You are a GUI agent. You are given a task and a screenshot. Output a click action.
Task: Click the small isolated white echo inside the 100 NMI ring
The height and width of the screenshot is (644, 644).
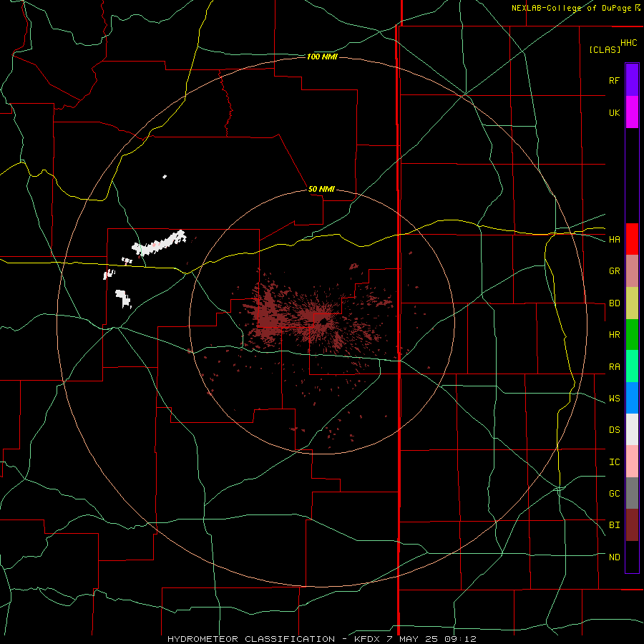[165, 177]
